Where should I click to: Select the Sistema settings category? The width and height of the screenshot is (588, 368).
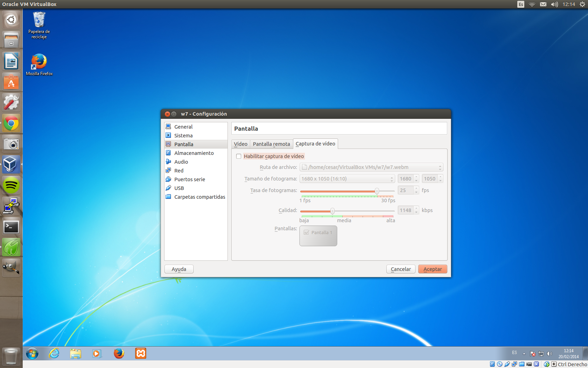point(183,136)
